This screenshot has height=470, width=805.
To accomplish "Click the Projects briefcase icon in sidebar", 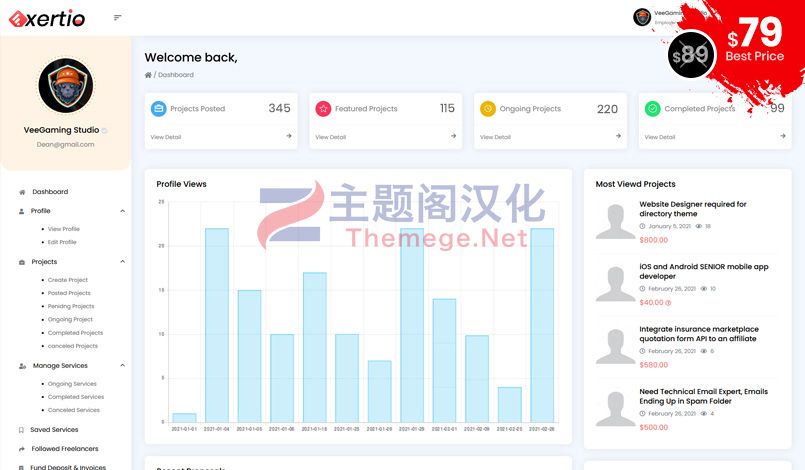I will click(22, 262).
